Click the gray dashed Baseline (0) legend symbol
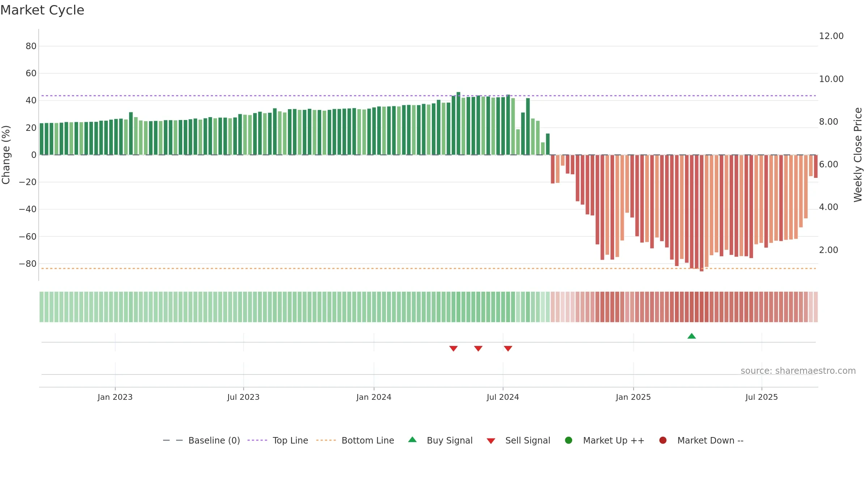Viewport: 868px width, 488px height. [173, 440]
